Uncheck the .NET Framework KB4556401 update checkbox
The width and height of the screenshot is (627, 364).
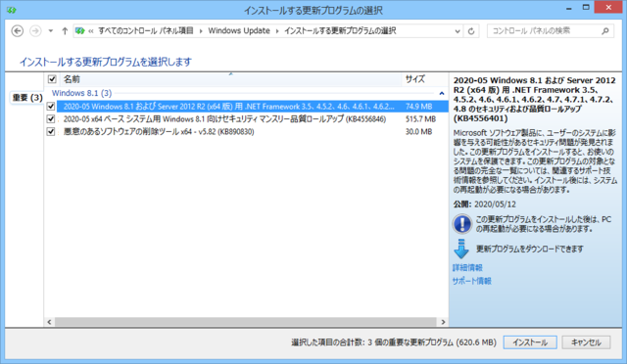(51, 107)
